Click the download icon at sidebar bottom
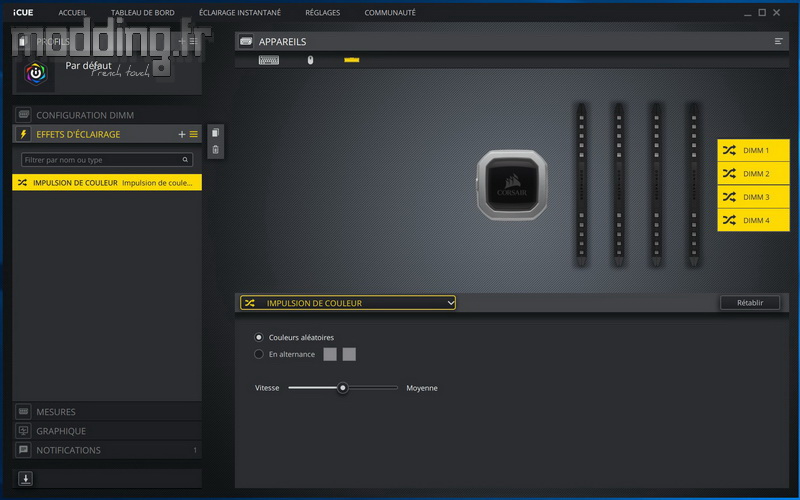 [x=25, y=479]
